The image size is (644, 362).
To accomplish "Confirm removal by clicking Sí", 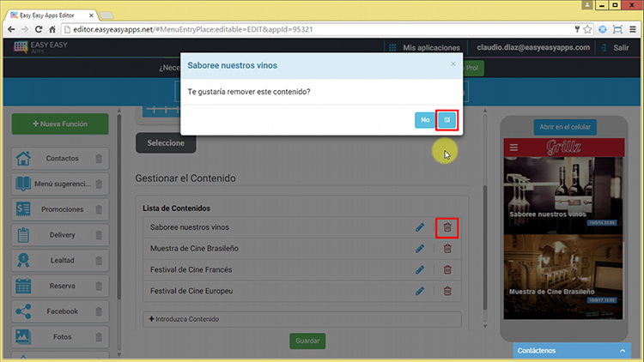I will click(446, 120).
